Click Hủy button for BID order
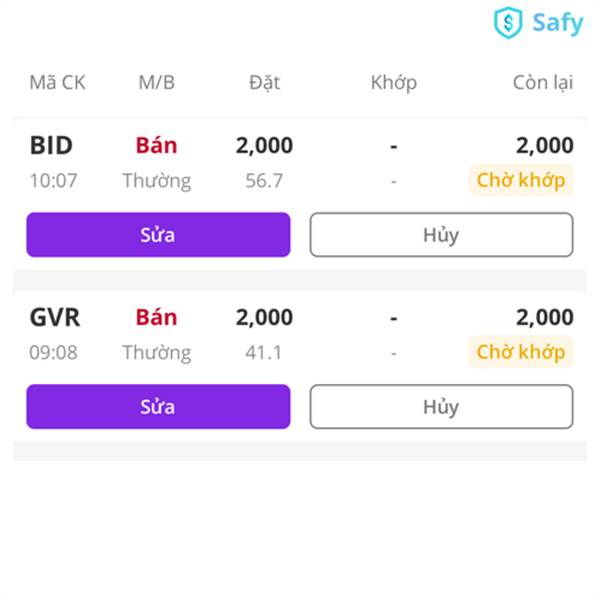Screen dimensions: 600x600 tap(441, 235)
